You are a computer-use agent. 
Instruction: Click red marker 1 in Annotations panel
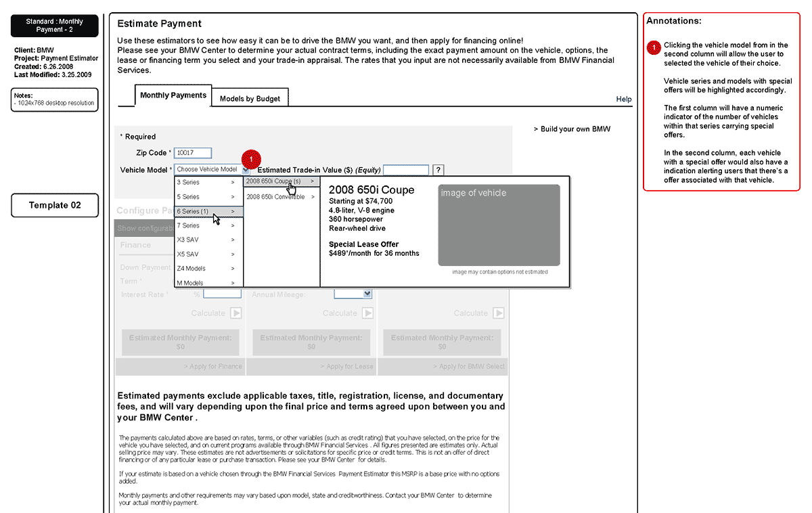(654, 47)
